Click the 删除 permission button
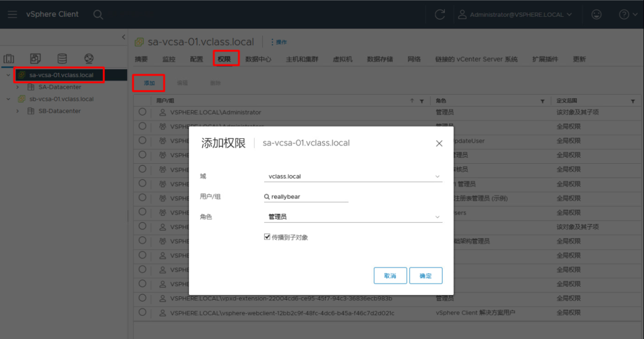This screenshot has height=339, width=644. (x=215, y=83)
